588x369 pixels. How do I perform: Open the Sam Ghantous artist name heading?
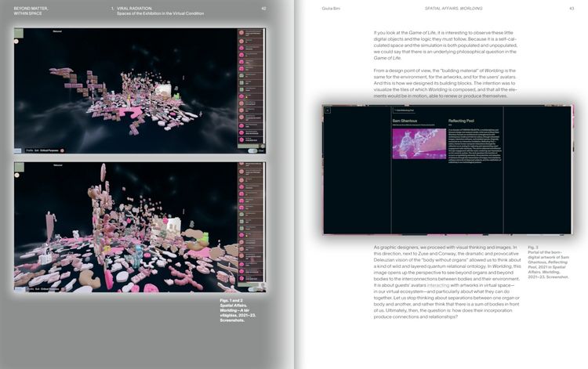coord(405,121)
